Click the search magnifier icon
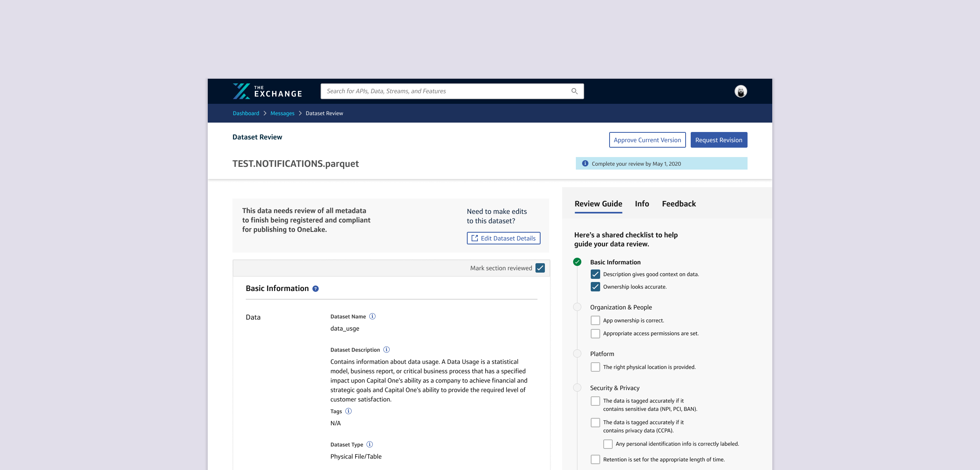980x470 pixels. point(574,91)
